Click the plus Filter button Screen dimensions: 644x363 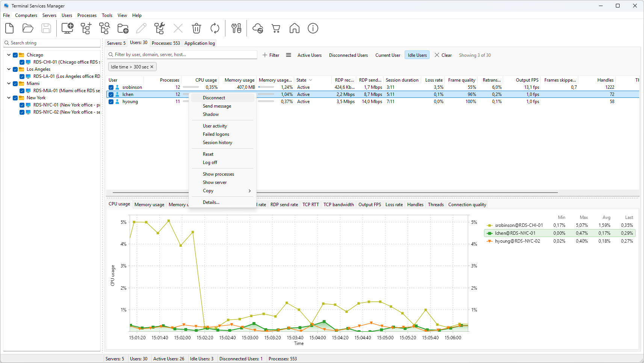click(271, 55)
